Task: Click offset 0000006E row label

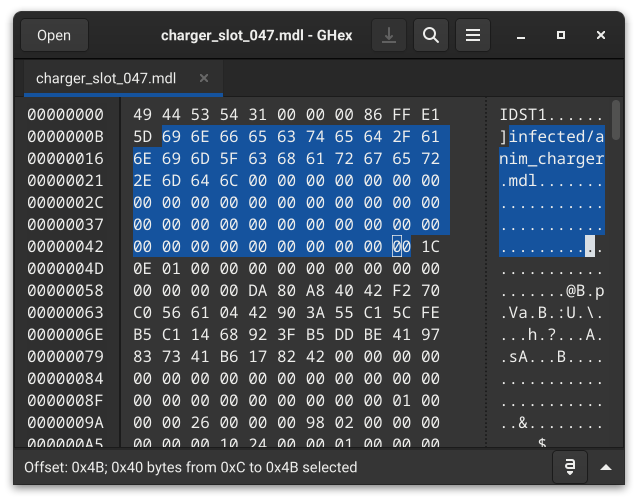Action: (66, 334)
